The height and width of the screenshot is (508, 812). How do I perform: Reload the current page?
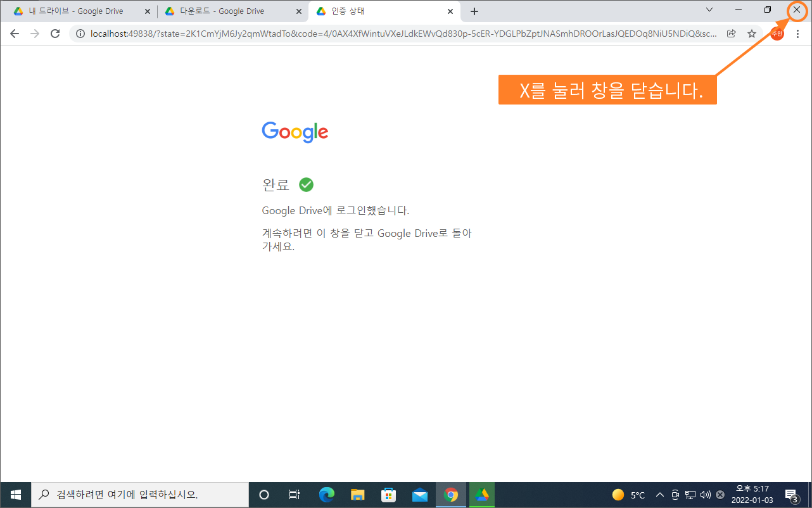pyautogui.click(x=55, y=34)
